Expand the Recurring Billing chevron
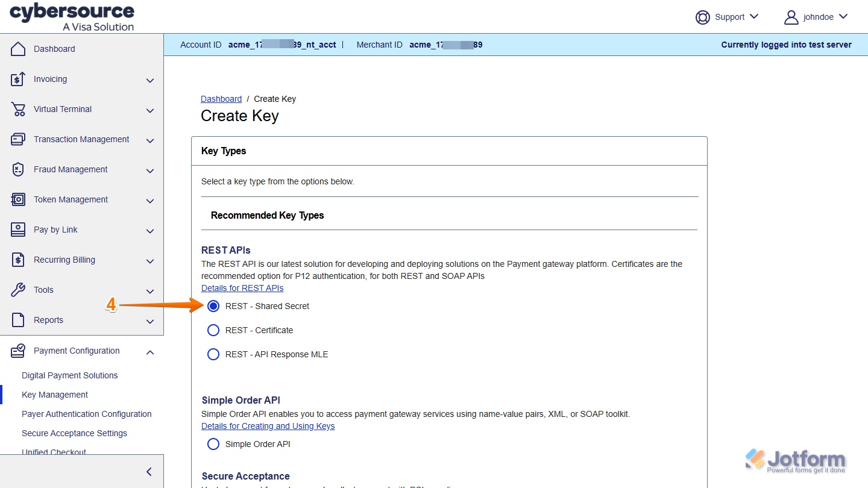 tap(150, 261)
